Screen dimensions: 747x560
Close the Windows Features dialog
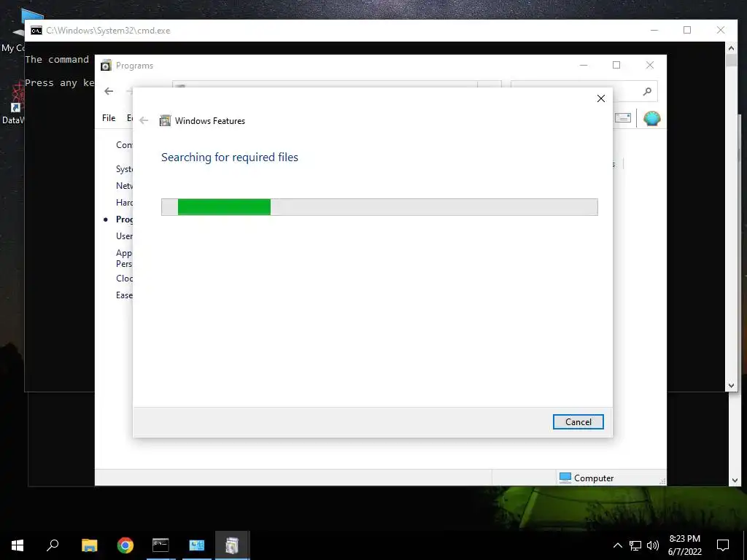601,98
